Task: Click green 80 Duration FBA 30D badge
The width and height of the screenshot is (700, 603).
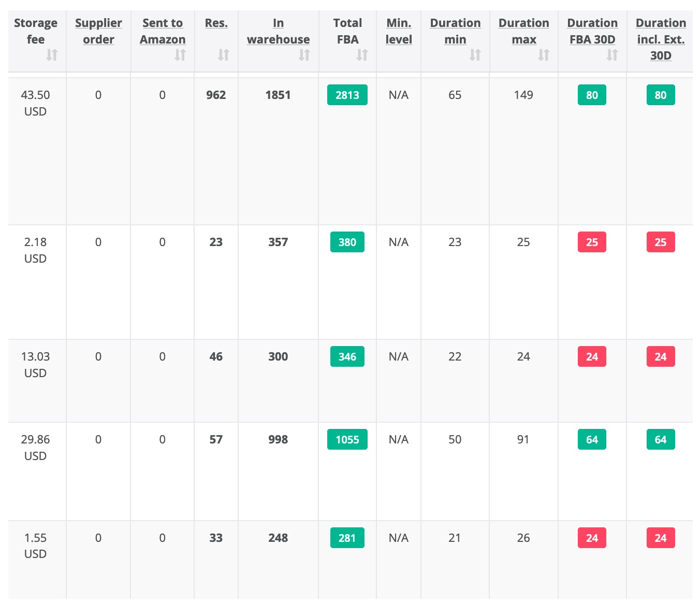Action: (592, 95)
